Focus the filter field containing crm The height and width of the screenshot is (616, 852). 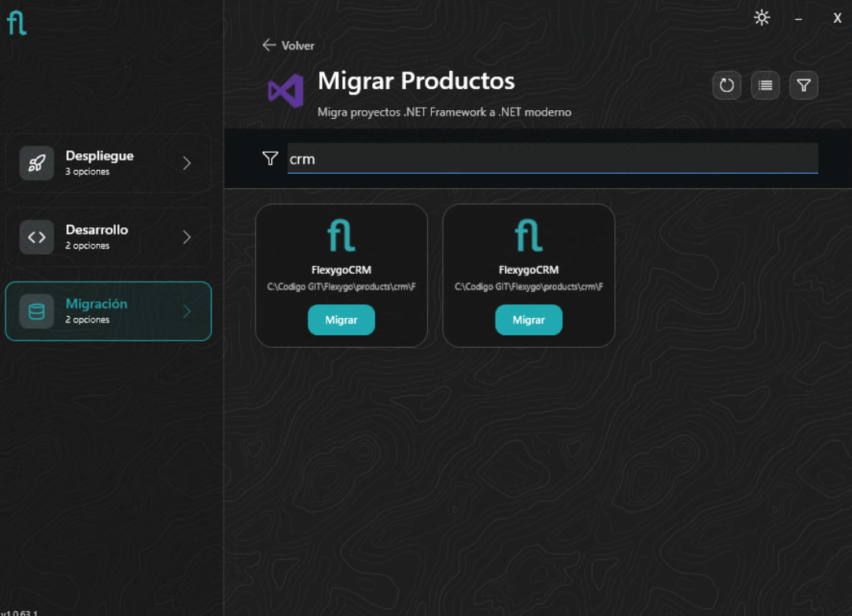[x=552, y=159]
